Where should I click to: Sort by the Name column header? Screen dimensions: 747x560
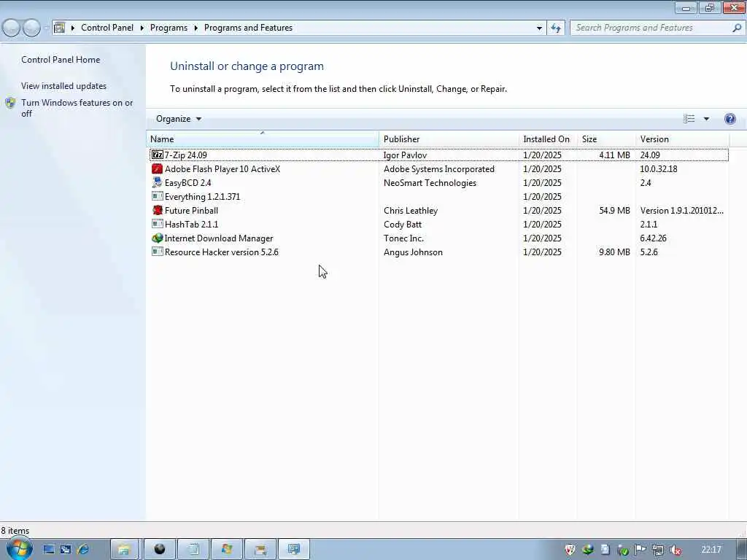click(x=263, y=139)
